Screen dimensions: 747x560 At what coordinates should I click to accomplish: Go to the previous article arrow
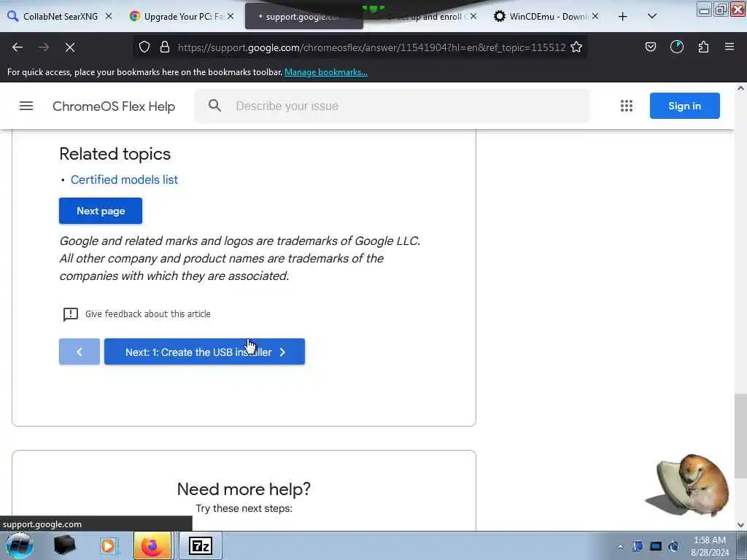point(80,352)
